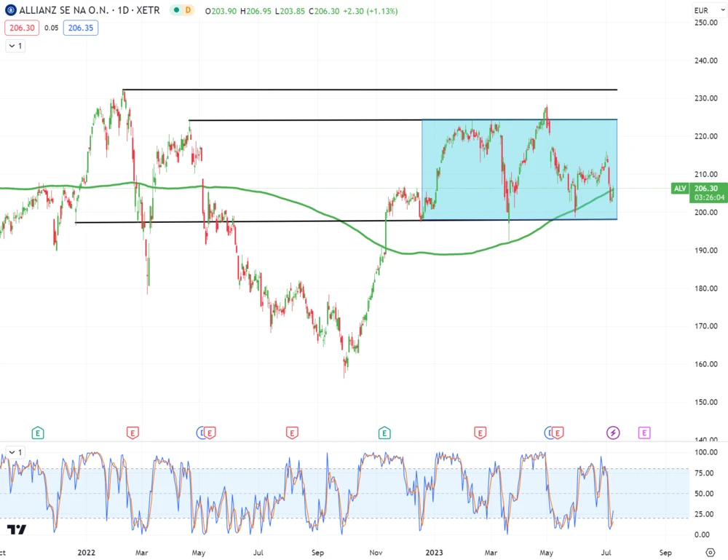The width and height of the screenshot is (728, 560).
Task: Open the green earnings marker before 2022
Action: point(38,433)
